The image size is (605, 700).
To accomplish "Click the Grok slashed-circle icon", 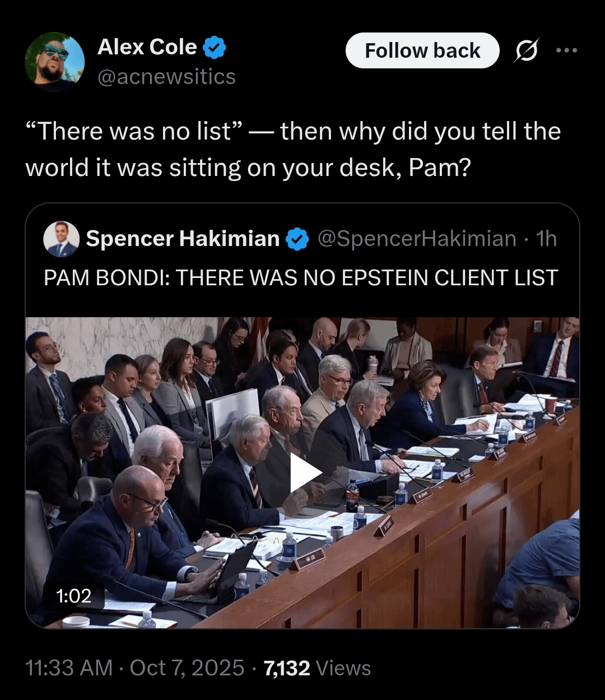I will point(527,50).
